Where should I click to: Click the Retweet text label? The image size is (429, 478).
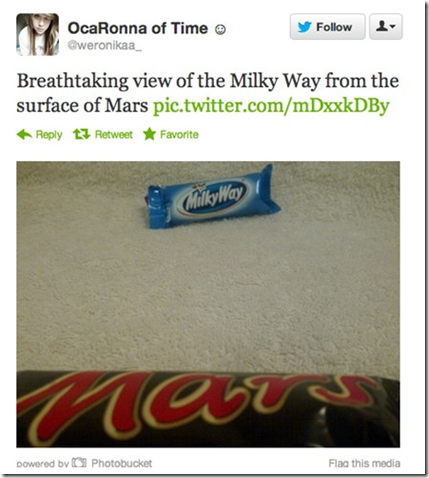pyautogui.click(x=114, y=134)
